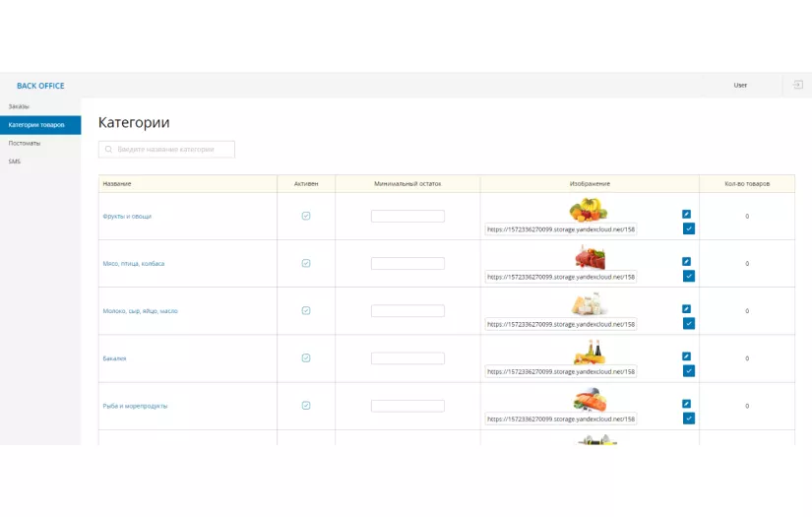Confirm image URL for Молоко, сыр, яйцо, масло

689,323
